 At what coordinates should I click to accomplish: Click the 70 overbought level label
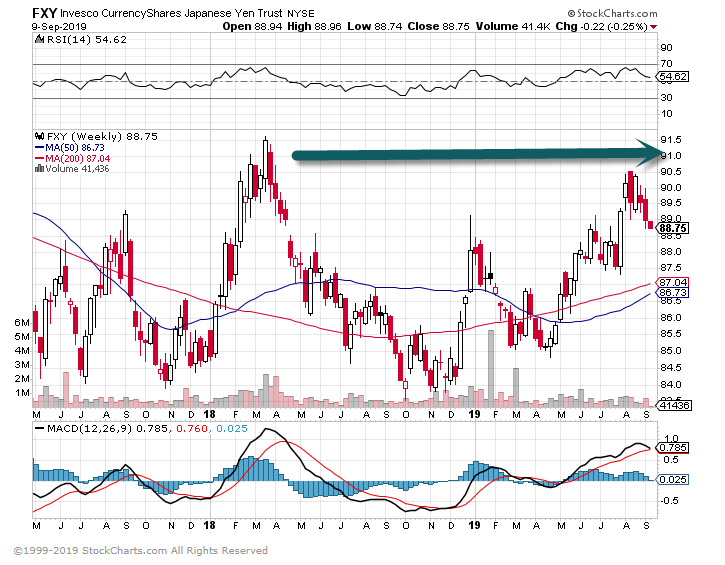pyautogui.click(x=666, y=63)
